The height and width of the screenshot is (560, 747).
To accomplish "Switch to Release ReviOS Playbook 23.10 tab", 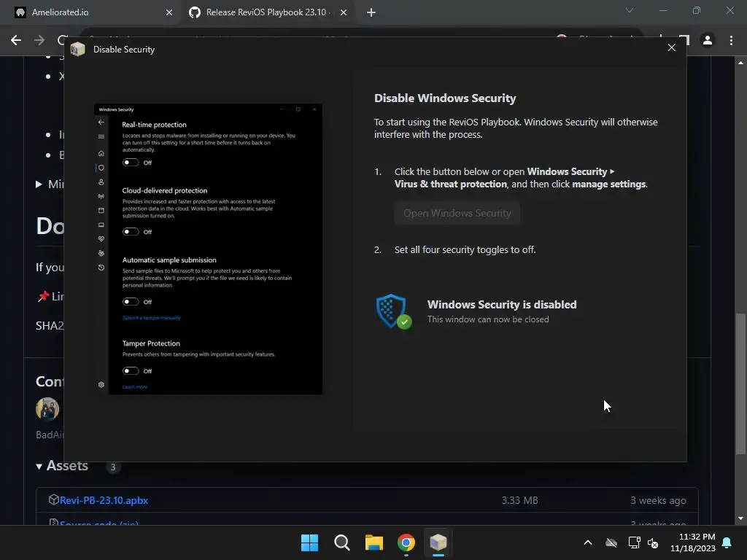I will 267,12.
